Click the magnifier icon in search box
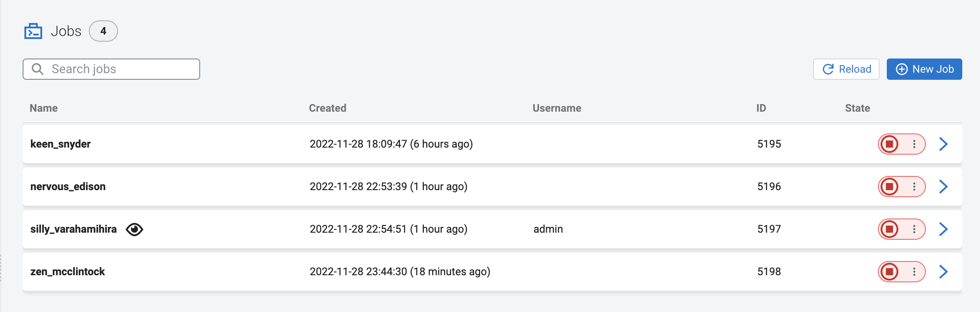This screenshot has width=980, height=312. tap(38, 69)
